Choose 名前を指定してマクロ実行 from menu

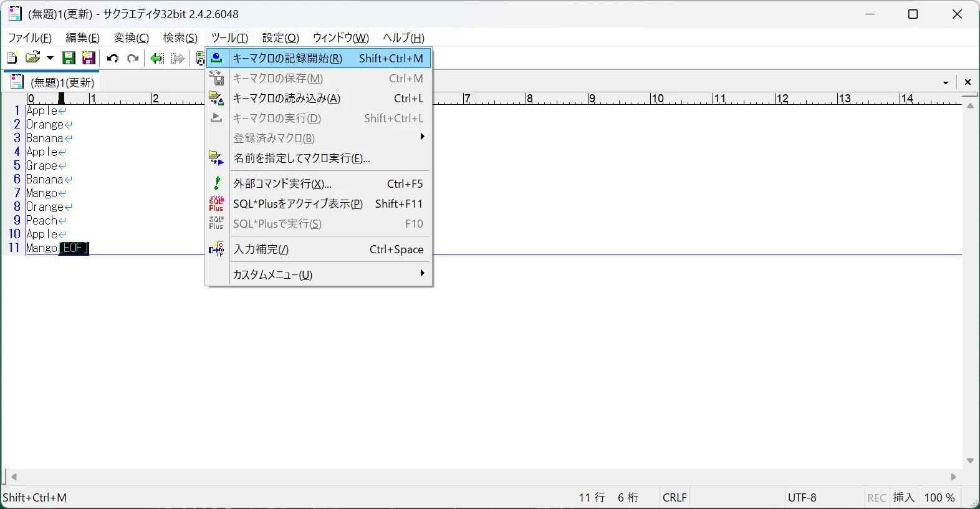pos(302,158)
